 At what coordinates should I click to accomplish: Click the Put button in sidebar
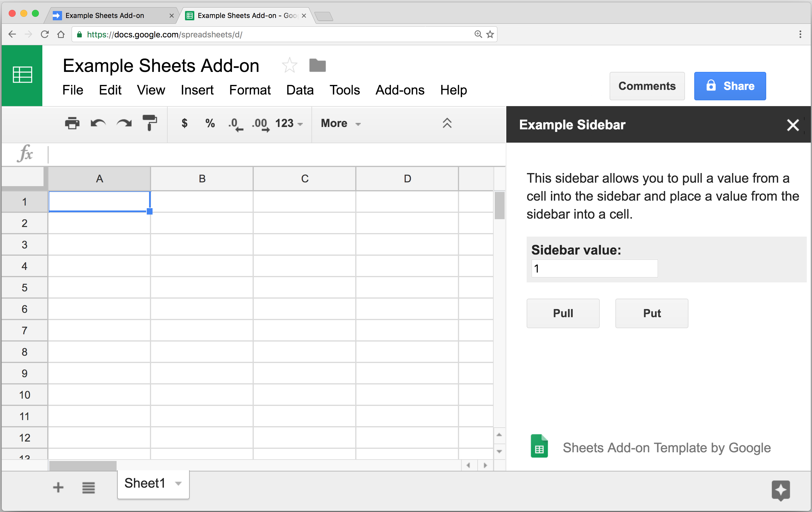click(652, 313)
